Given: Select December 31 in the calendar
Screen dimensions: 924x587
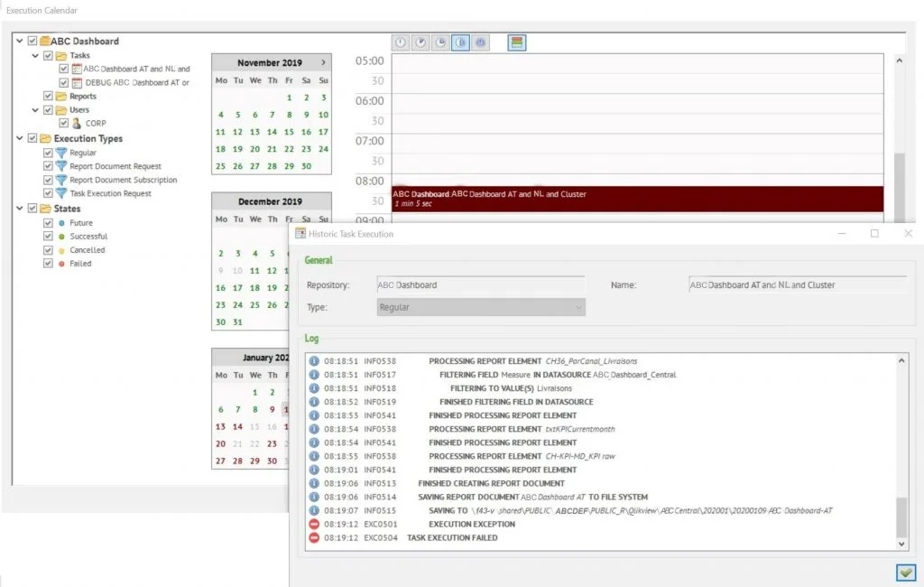Looking at the screenshot, I should point(237,322).
